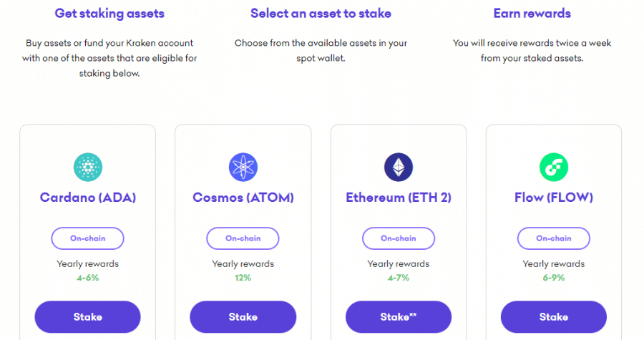Click the Select an asset to stake heading
Image resolution: width=644 pixels, height=340 pixels.
coord(321,14)
